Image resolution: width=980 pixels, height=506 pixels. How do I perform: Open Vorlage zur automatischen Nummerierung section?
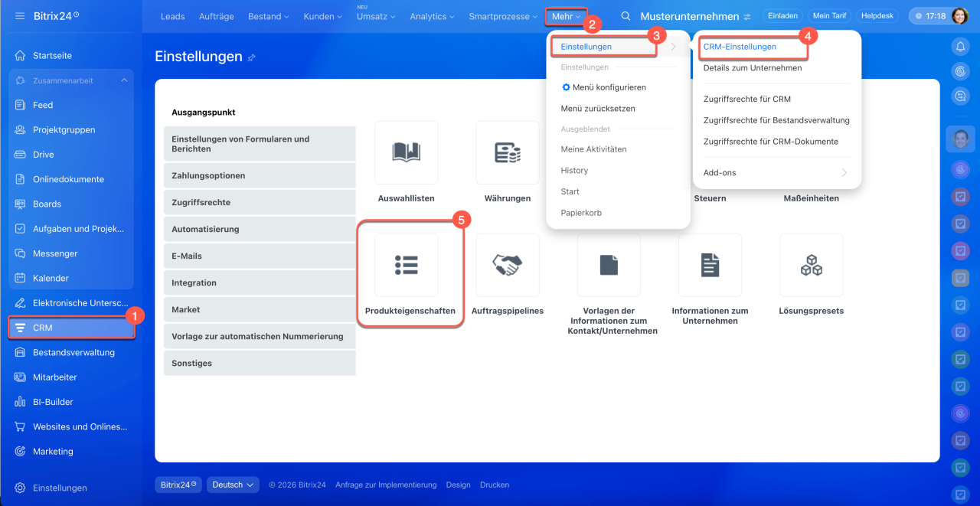pyautogui.click(x=260, y=336)
